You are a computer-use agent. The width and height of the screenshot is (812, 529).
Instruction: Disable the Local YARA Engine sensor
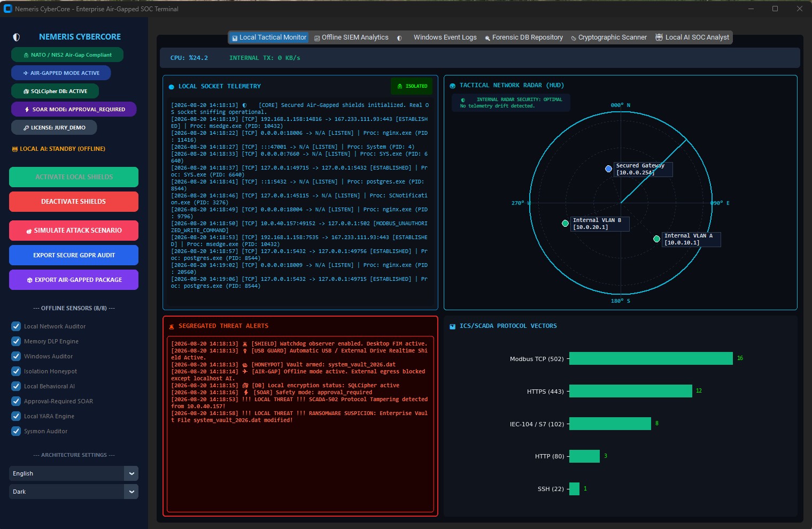[16, 416]
